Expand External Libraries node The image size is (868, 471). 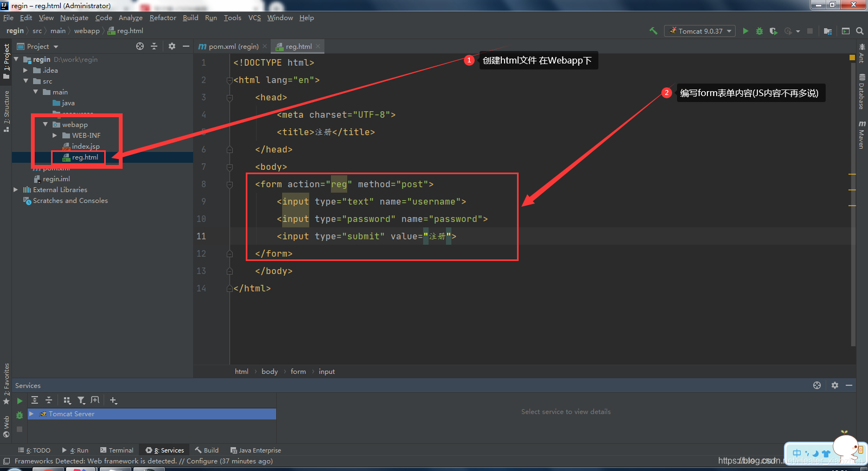[16, 189]
